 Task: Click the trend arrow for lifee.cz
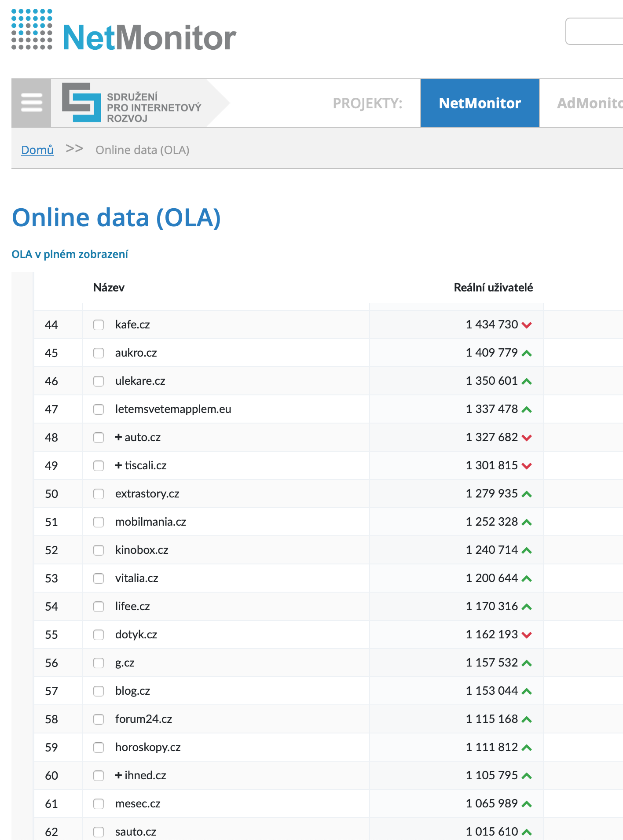(527, 607)
